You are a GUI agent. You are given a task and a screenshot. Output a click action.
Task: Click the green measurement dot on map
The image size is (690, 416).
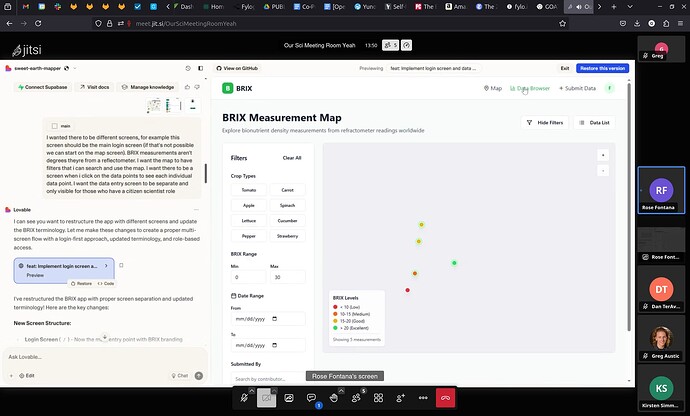click(454, 263)
